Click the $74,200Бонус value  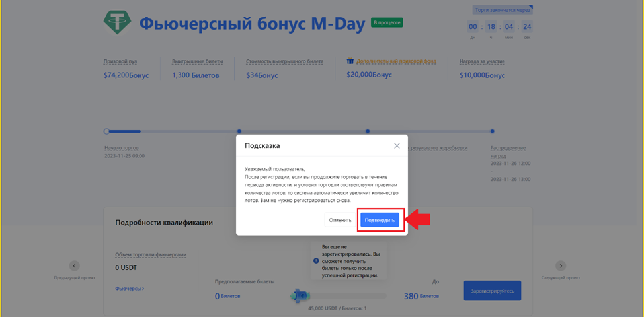pos(126,75)
